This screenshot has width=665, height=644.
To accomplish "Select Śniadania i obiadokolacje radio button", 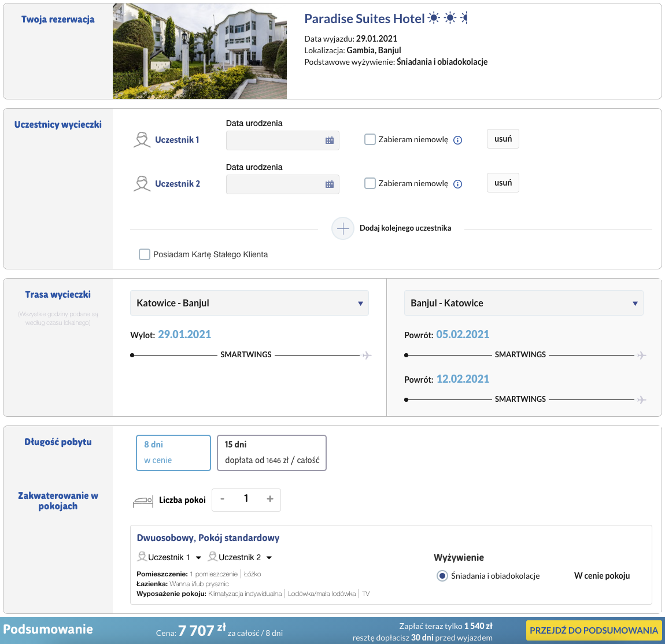I will coord(442,576).
